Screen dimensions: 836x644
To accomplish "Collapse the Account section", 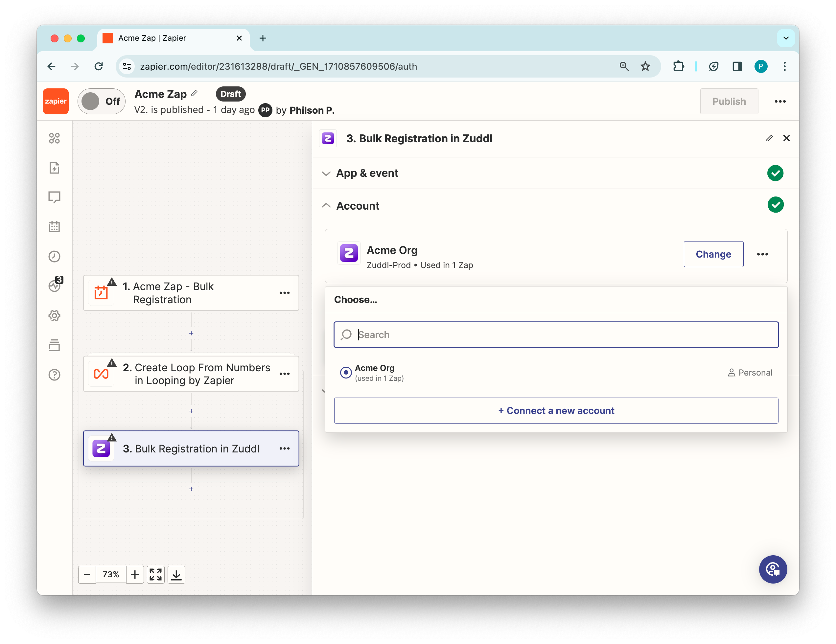I will [x=358, y=206].
